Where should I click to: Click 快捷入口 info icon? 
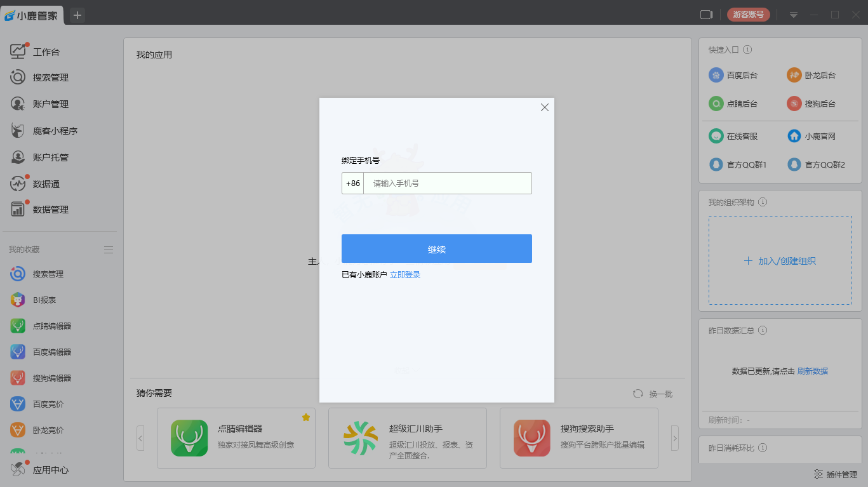[747, 50]
